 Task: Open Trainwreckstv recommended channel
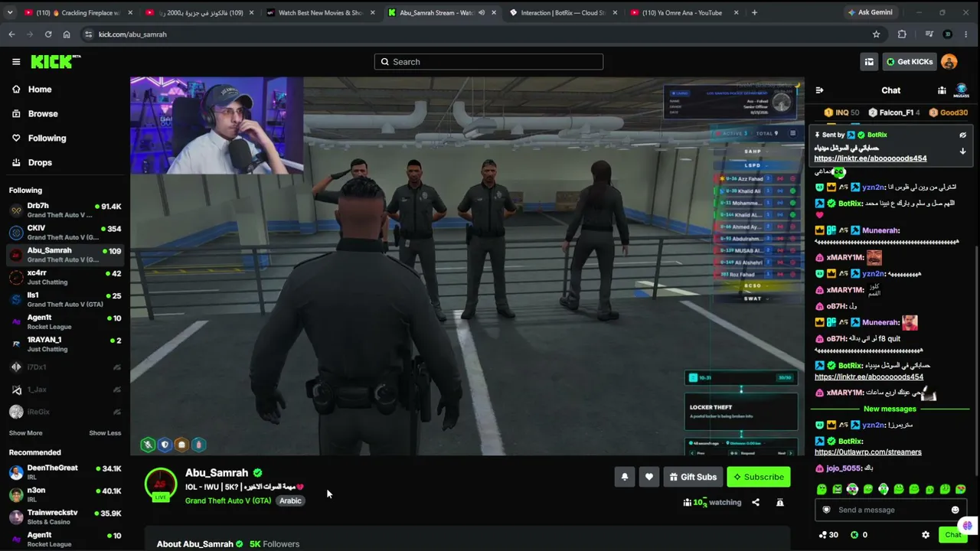[65, 517]
